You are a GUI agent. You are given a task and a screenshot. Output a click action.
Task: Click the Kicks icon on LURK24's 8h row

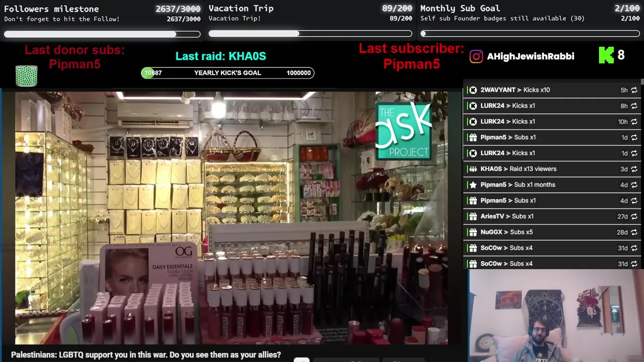(x=473, y=106)
